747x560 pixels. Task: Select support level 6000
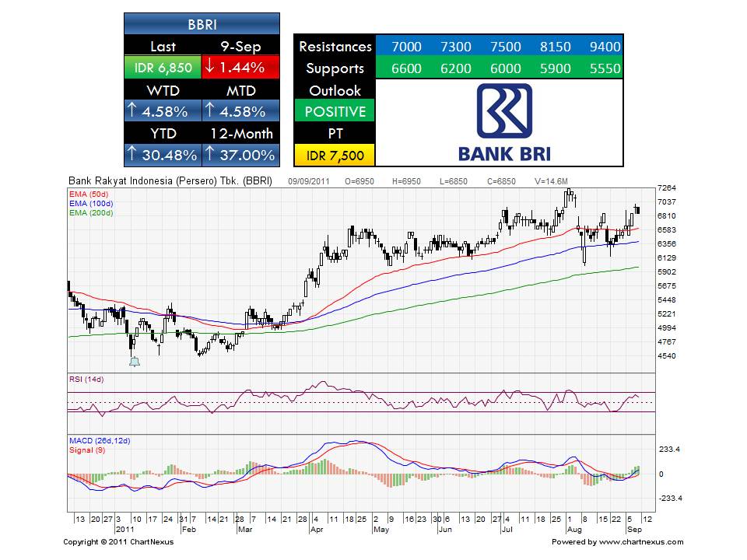coord(506,68)
